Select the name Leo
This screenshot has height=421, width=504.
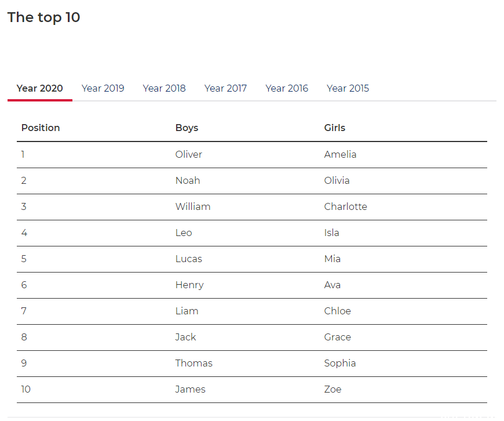(184, 233)
